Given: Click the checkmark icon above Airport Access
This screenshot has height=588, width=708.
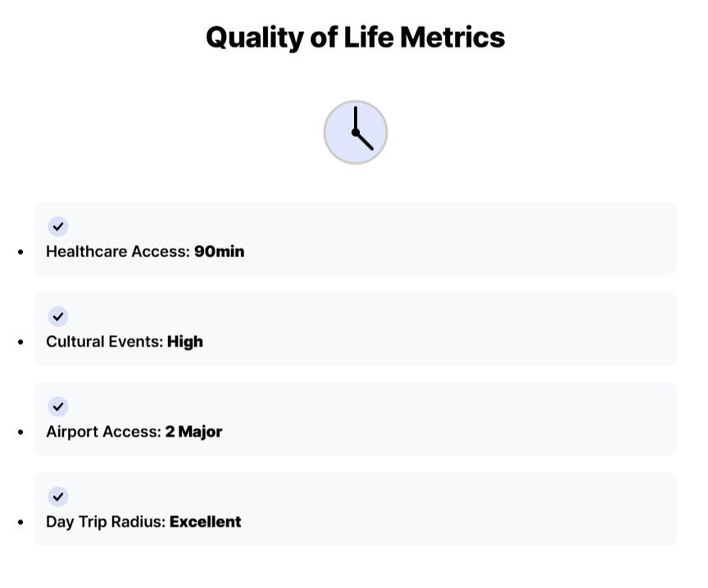Looking at the screenshot, I should (x=58, y=407).
